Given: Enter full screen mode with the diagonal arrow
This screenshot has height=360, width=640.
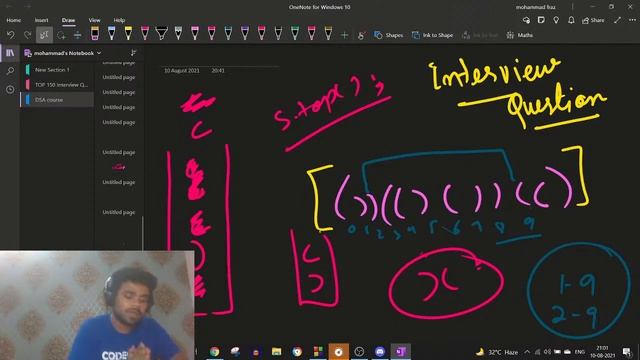Looking at the screenshot, I should [x=617, y=20].
